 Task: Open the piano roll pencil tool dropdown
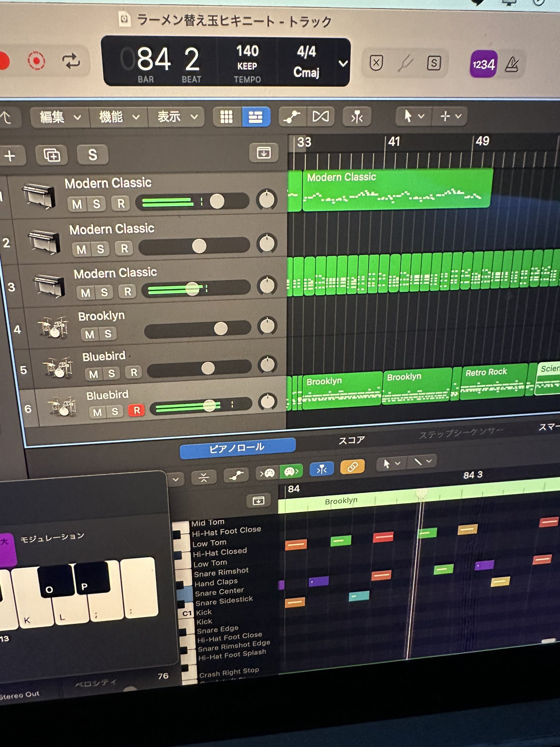coord(423,462)
